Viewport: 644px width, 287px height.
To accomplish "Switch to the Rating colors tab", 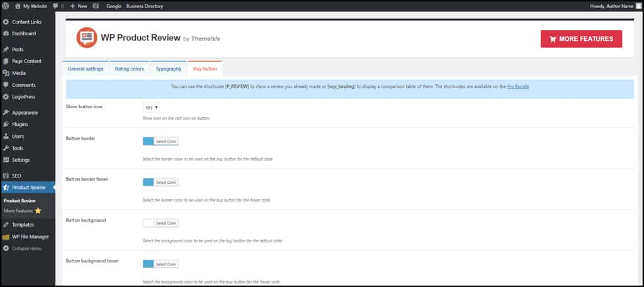I will (130, 69).
